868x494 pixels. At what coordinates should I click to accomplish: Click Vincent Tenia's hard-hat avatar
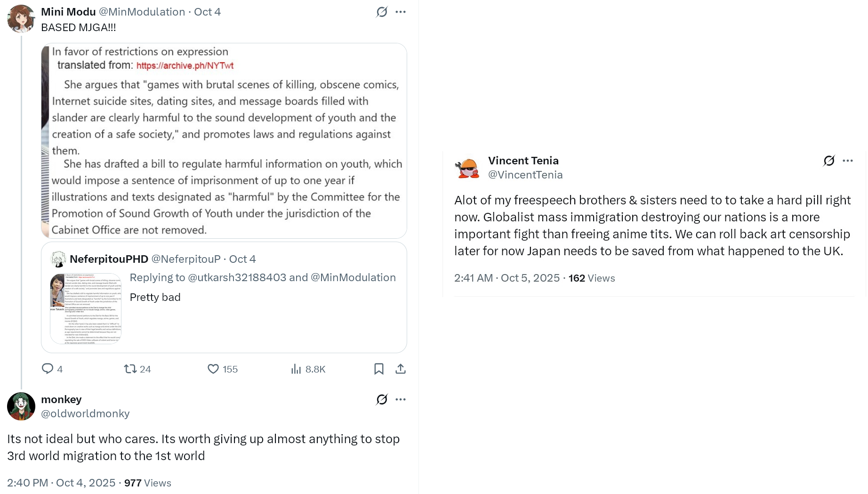(x=467, y=168)
